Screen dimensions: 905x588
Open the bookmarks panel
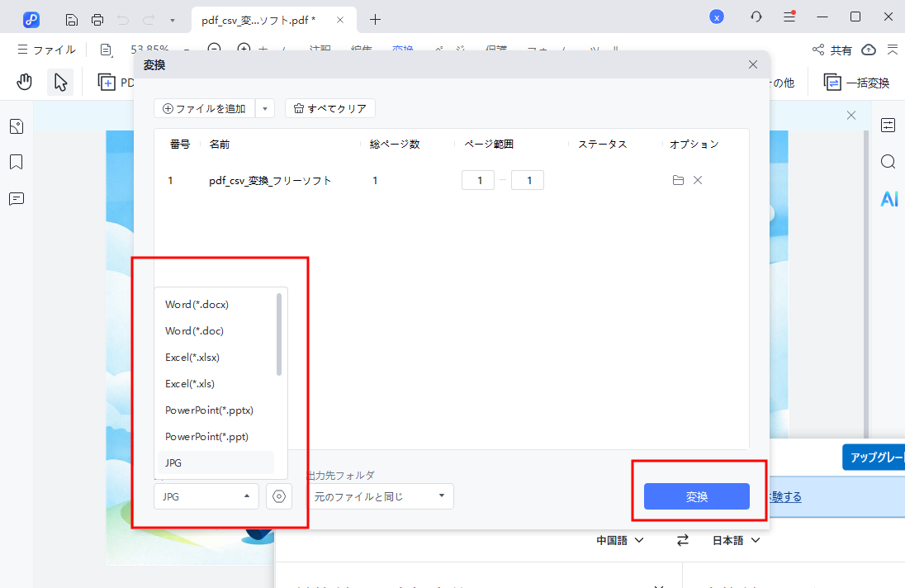tap(17, 162)
